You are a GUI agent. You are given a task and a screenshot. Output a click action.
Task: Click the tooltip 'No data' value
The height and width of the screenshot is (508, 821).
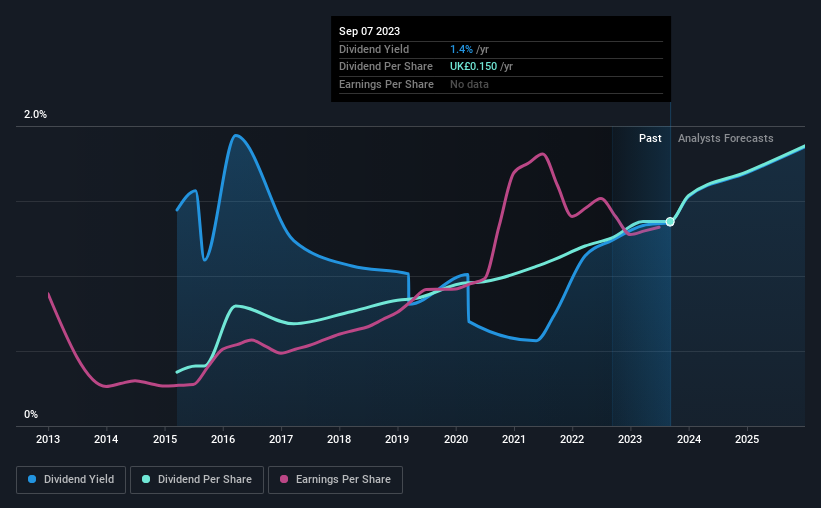469,84
